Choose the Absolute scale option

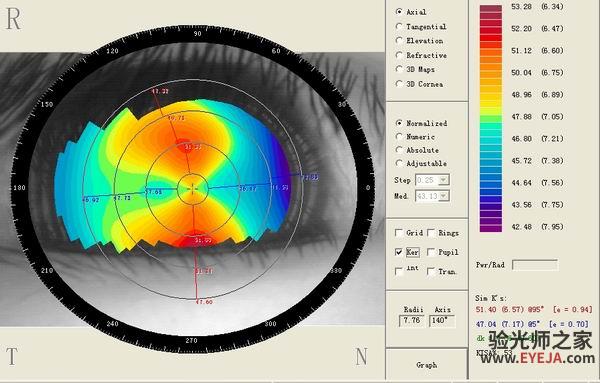[399, 150]
